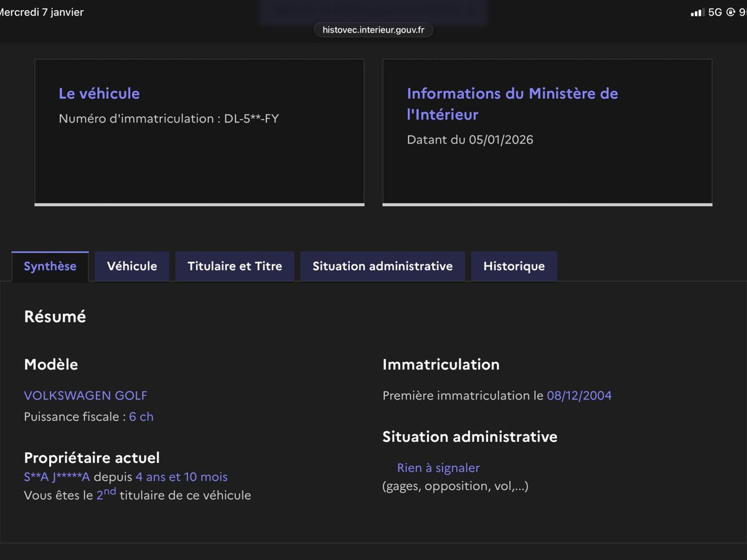
Task: Click the Modèle section heading
Action: pos(51,365)
